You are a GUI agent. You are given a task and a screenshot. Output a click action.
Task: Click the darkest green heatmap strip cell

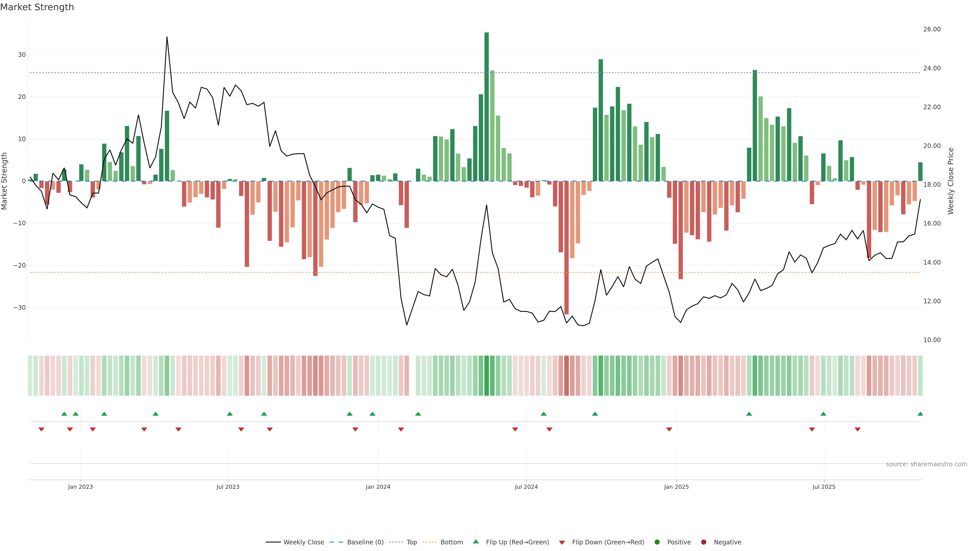[x=487, y=376]
